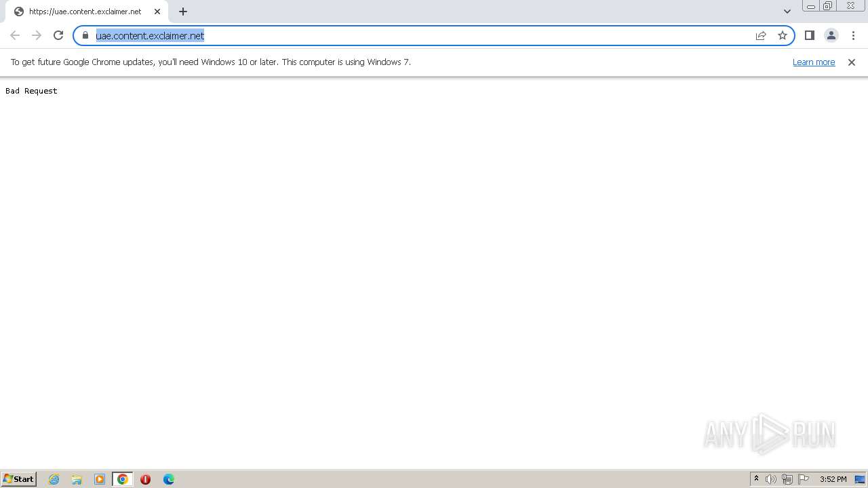
Task: Close the uae.content.exclaimer.net tab
Action: click(x=157, y=12)
